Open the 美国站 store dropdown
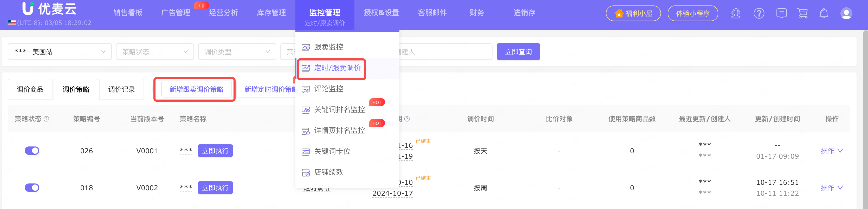Viewport: 868px width, 209px height. point(60,52)
